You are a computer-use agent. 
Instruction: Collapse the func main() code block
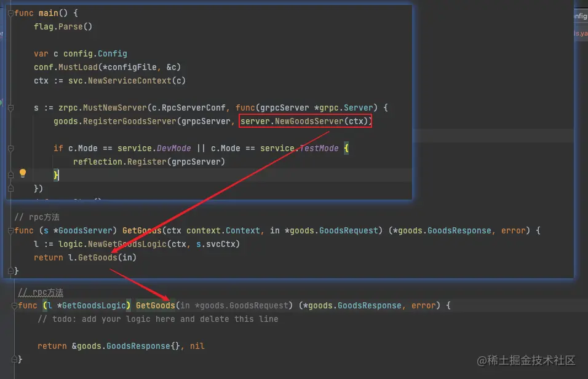[11, 14]
